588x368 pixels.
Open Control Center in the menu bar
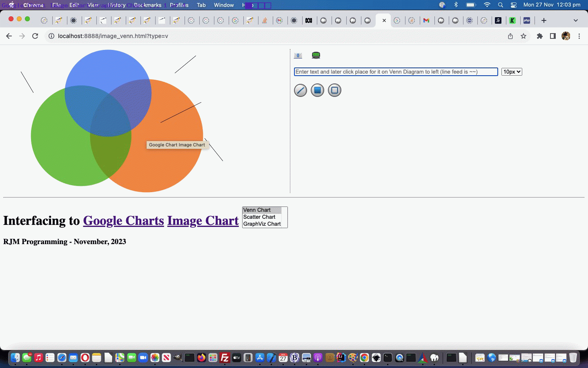tap(514, 5)
